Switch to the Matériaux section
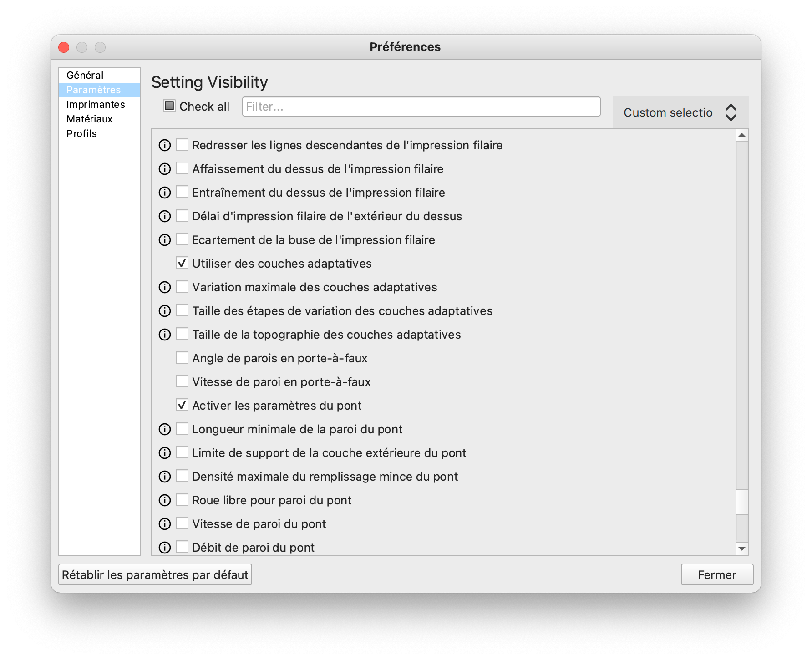The image size is (812, 660). tap(89, 119)
